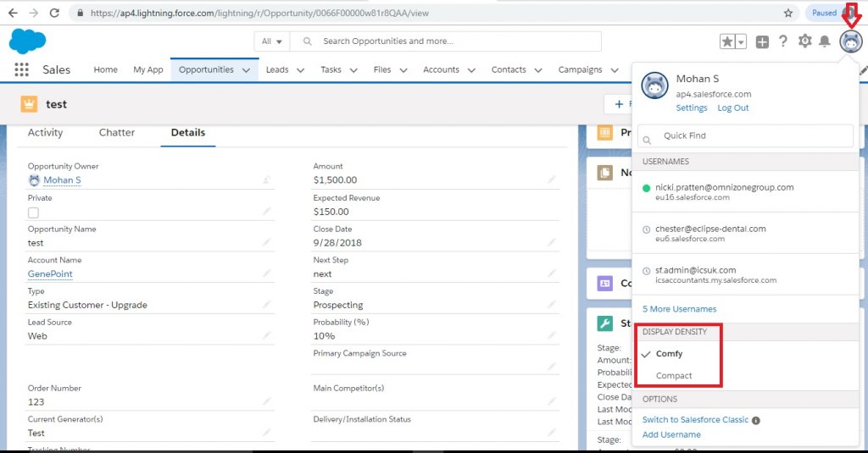Edit Close Date pencil icon
This screenshot has width=868, height=453.
[552, 242]
